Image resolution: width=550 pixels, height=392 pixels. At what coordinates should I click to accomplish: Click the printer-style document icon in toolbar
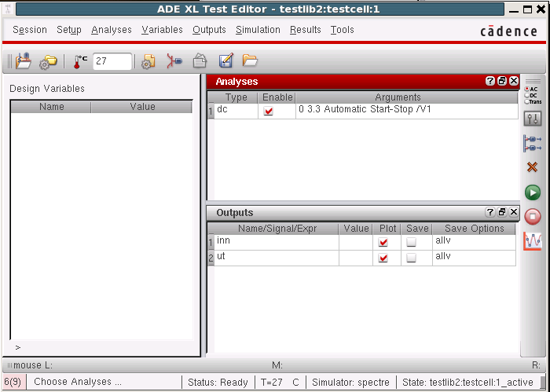point(200,61)
